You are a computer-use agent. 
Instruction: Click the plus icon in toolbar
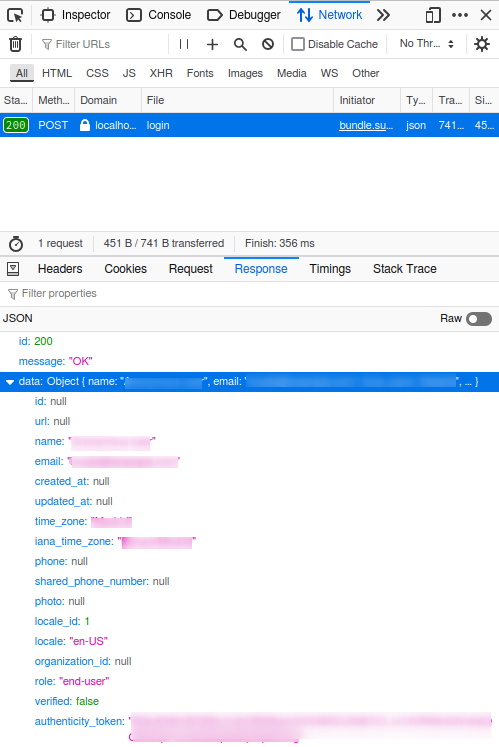click(x=212, y=44)
